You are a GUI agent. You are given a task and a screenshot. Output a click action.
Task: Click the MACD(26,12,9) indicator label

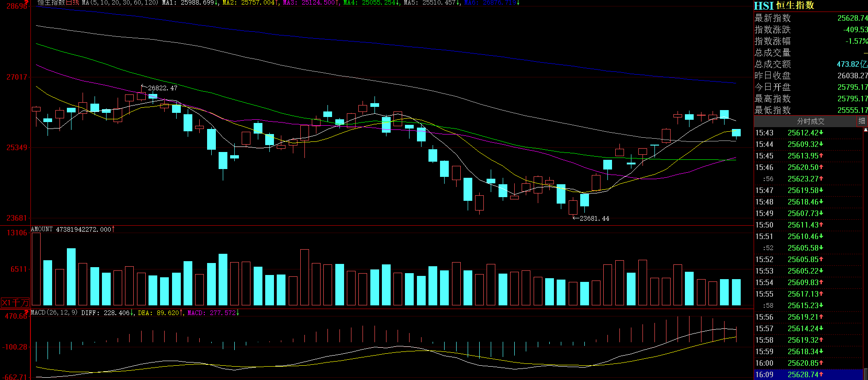pyautogui.click(x=54, y=313)
